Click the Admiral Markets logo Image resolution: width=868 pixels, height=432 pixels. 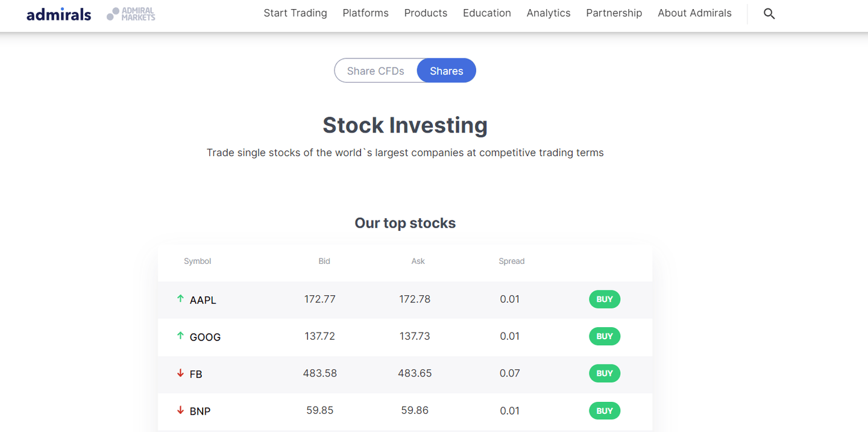click(131, 14)
